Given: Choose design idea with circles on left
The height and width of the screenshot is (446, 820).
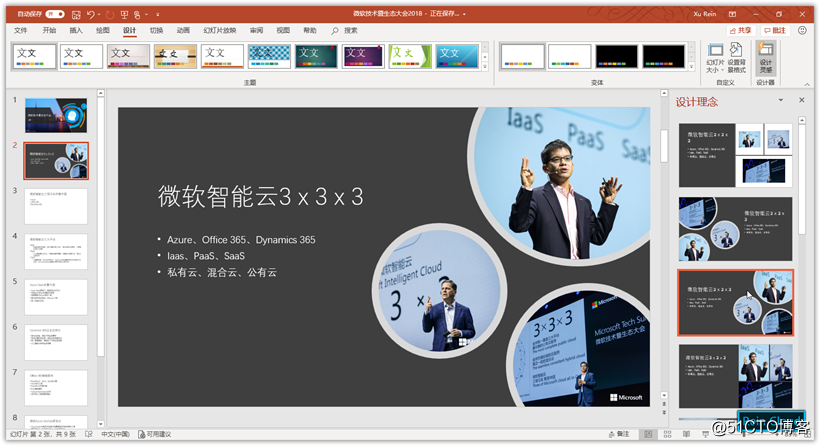Looking at the screenshot, I should tap(735, 229).
